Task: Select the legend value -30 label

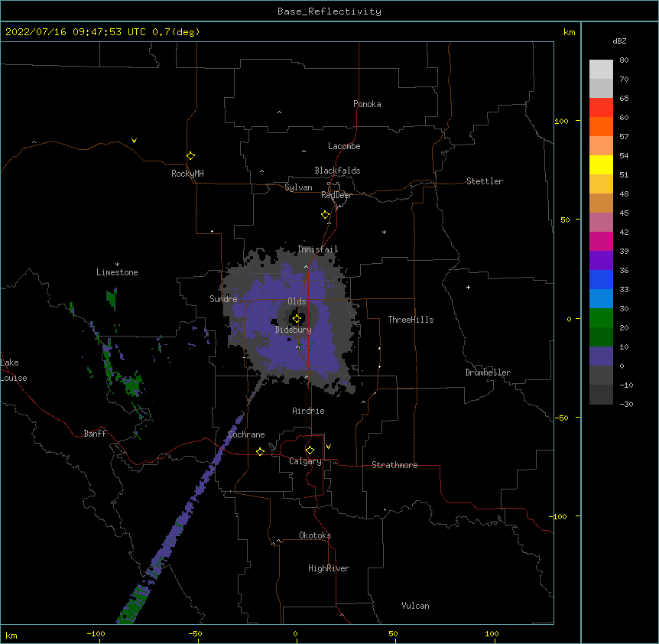Action: 626,405
